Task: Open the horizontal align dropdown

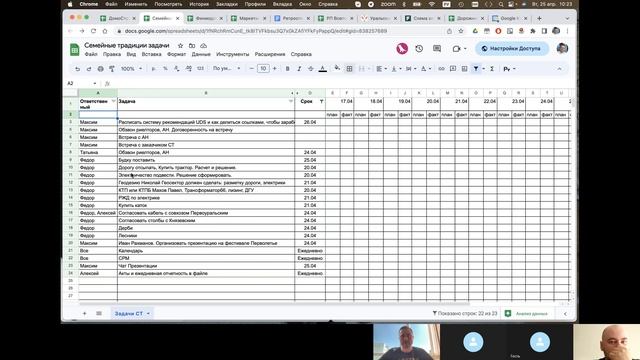Action: click(381, 69)
